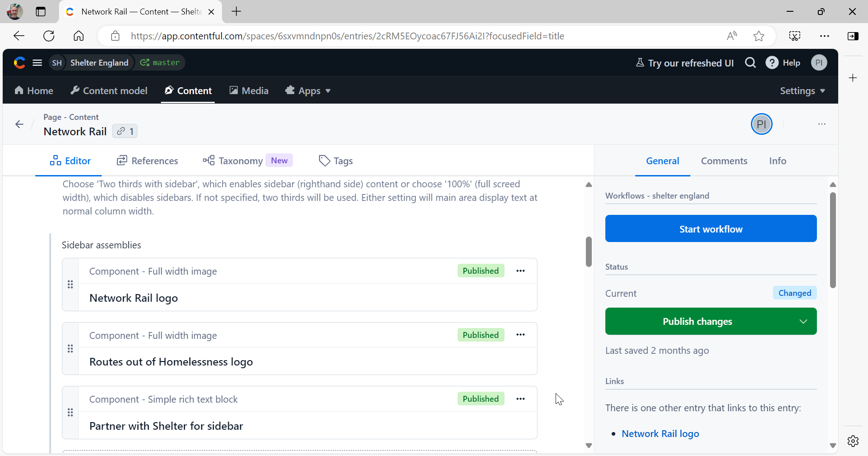Click the Screenshot tool icon
Image resolution: width=868 pixels, height=456 pixels.
[x=795, y=36]
